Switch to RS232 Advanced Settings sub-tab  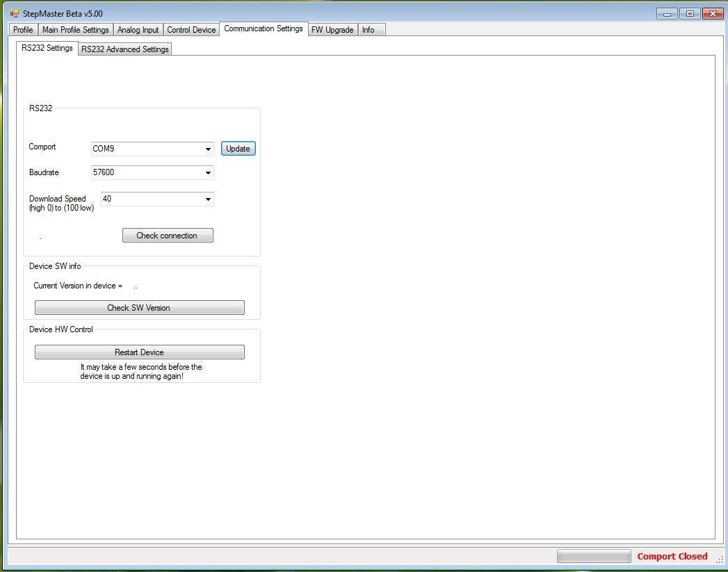point(124,49)
